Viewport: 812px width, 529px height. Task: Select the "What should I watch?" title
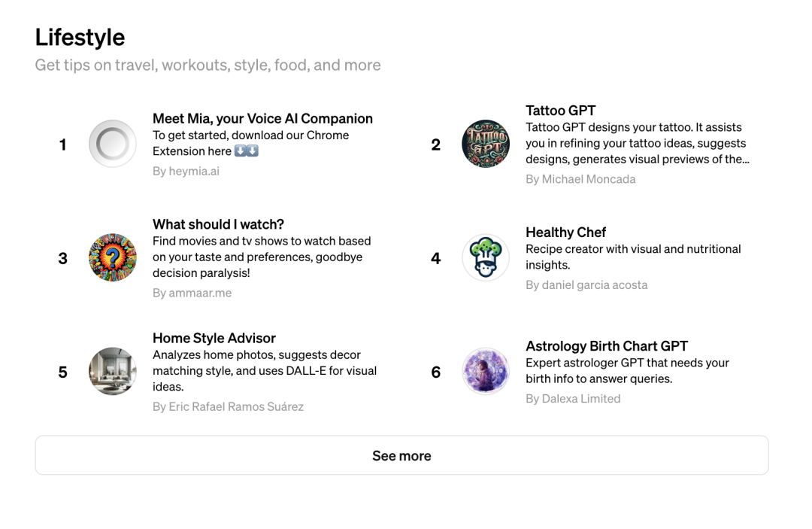tap(218, 224)
